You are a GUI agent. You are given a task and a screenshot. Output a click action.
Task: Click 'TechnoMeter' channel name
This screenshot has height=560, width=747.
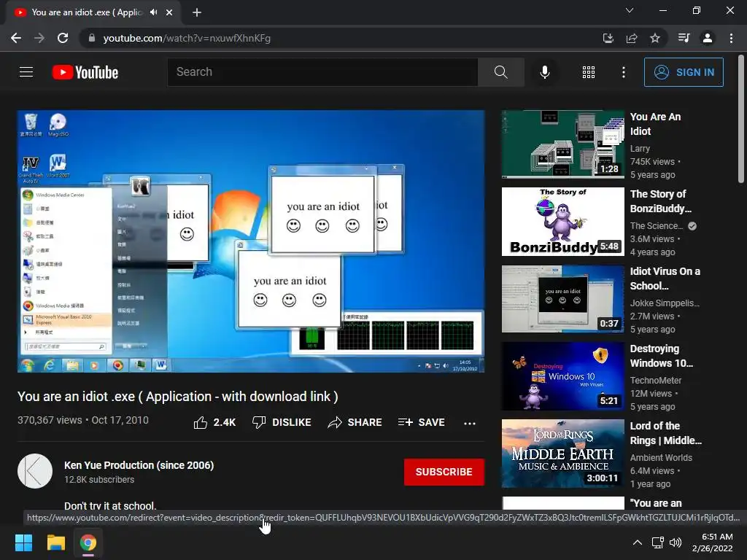pos(656,381)
